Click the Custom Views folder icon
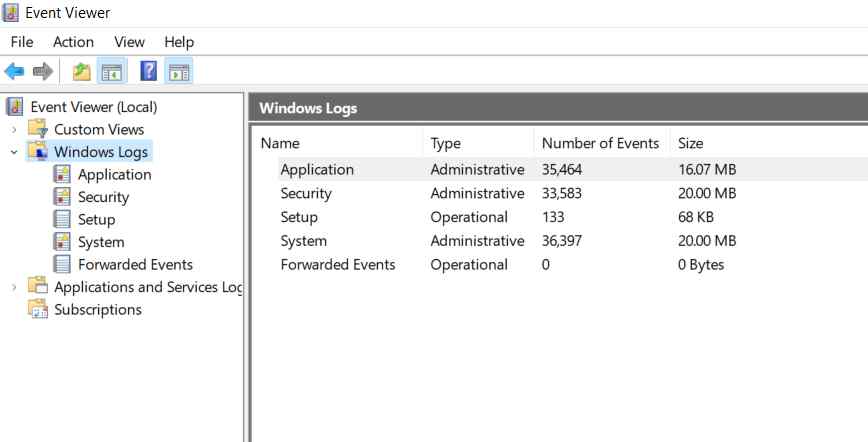868x442 pixels. pos(38,129)
